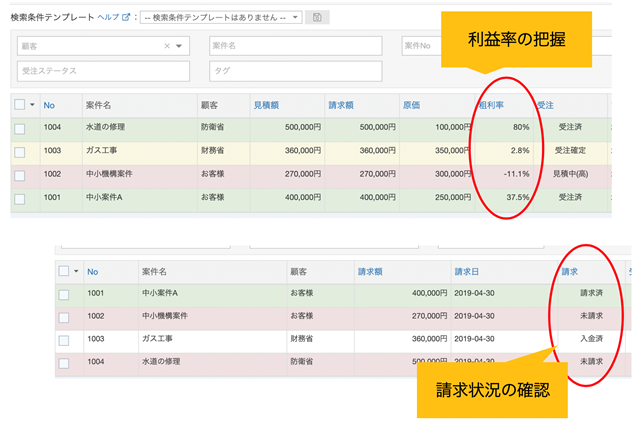Sort by 原価 column header
The width and height of the screenshot is (633, 422).
point(411,104)
